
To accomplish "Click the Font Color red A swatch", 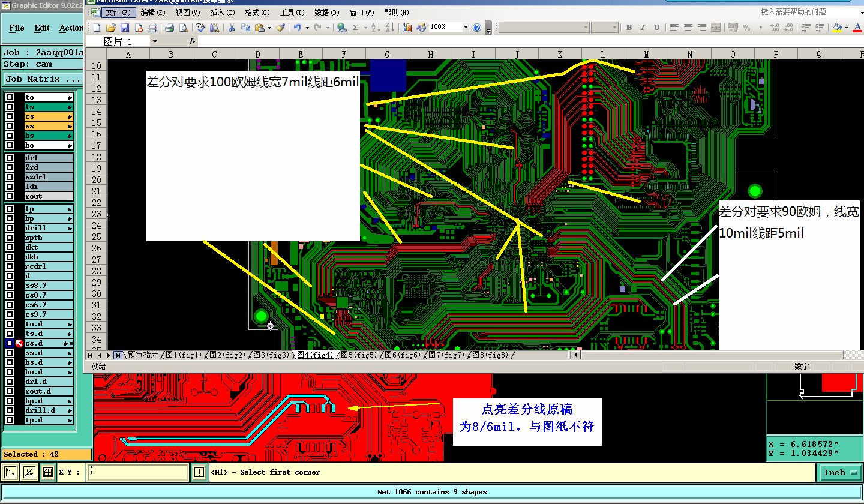I will (x=858, y=28).
